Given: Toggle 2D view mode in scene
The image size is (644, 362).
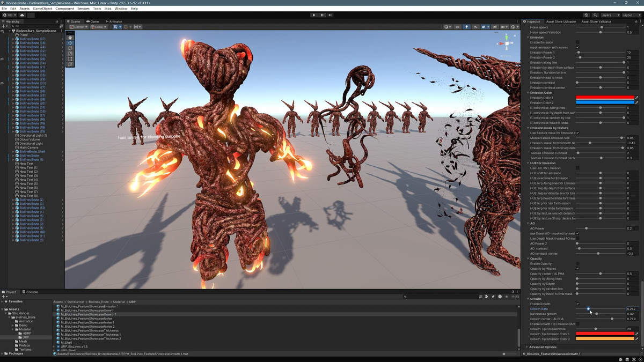Looking at the screenshot, I should coord(458,27).
